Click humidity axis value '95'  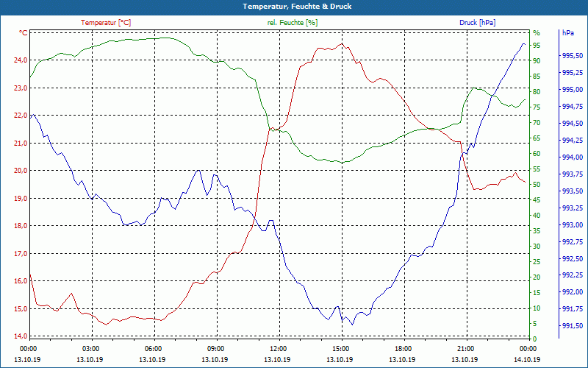537,46
